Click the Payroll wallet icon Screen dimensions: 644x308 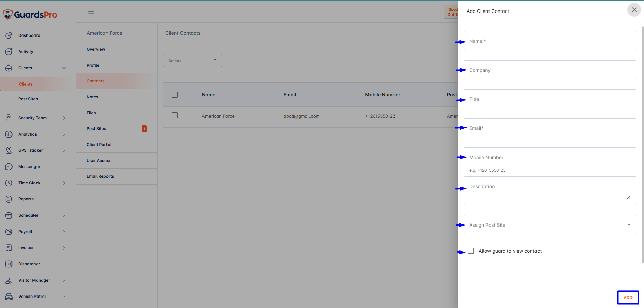click(x=9, y=232)
